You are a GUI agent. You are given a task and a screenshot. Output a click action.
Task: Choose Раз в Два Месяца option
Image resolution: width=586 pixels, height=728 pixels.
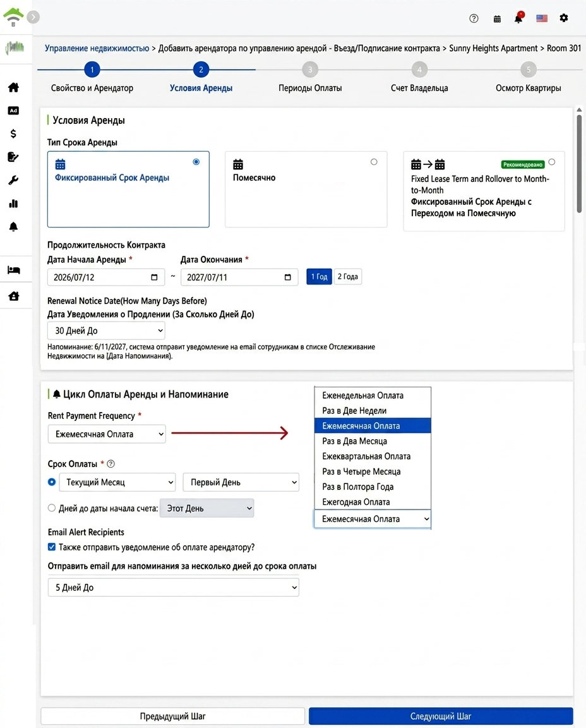tap(373, 441)
